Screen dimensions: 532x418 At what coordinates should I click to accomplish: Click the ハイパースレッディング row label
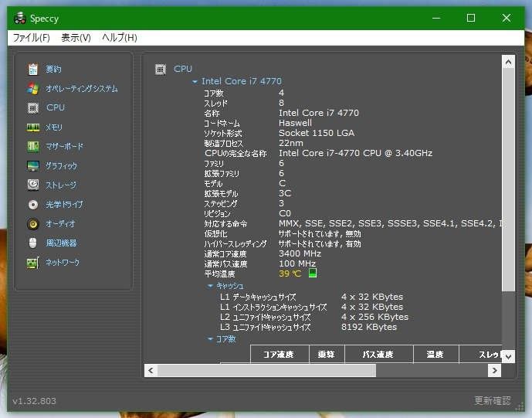236,244
